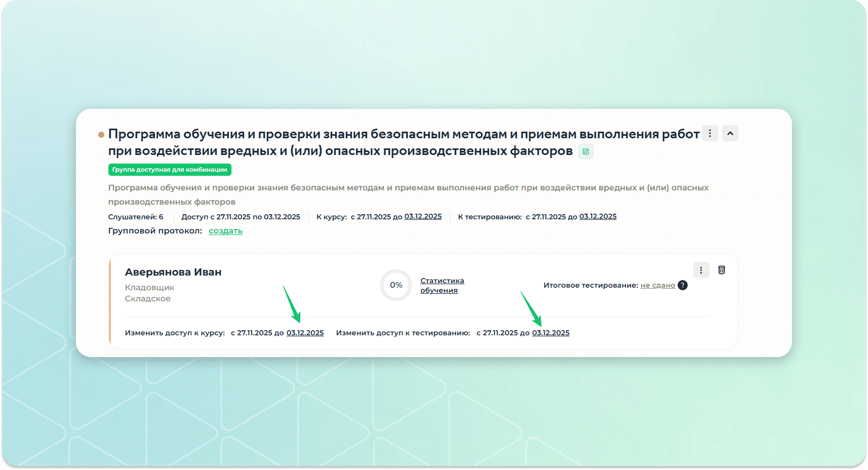Open the program's three-dot options menu
This screenshot has height=470, width=868.
click(709, 133)
